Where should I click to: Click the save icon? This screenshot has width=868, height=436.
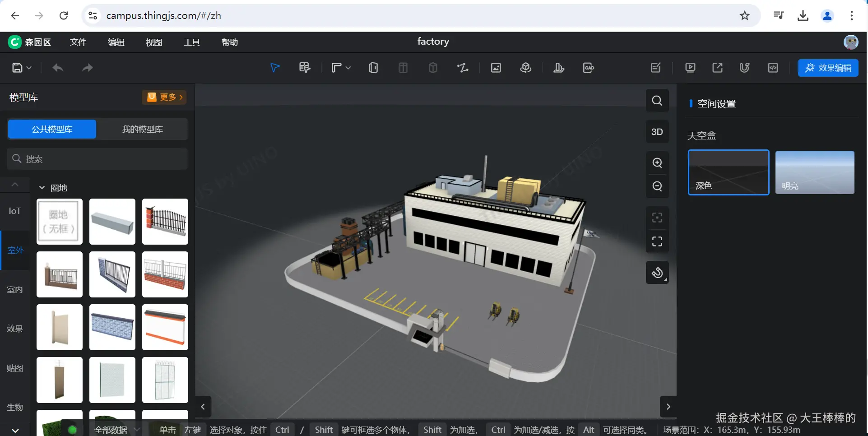[x=17, y=68]
